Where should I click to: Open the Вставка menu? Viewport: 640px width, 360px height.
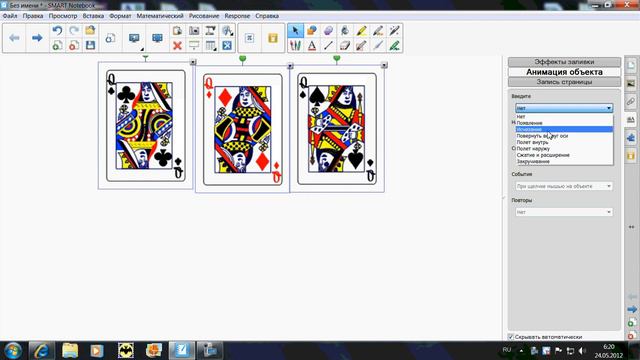[x=93, y=16]
